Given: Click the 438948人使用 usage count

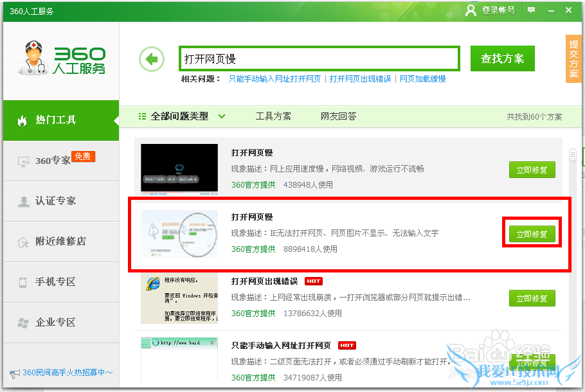Looking at the screenshot, I should coord(308,185).
